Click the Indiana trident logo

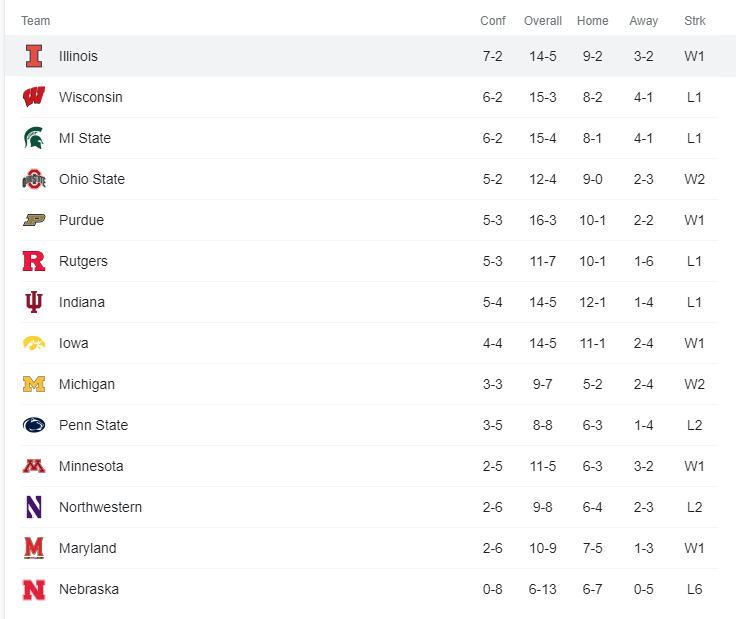(34, 302)
